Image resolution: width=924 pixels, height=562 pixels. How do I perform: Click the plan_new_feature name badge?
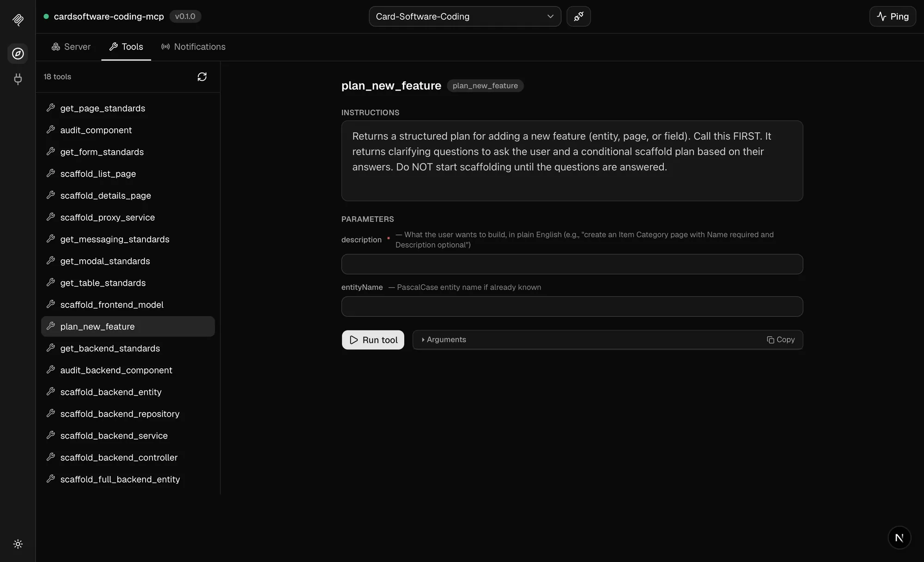click(485, 86)
